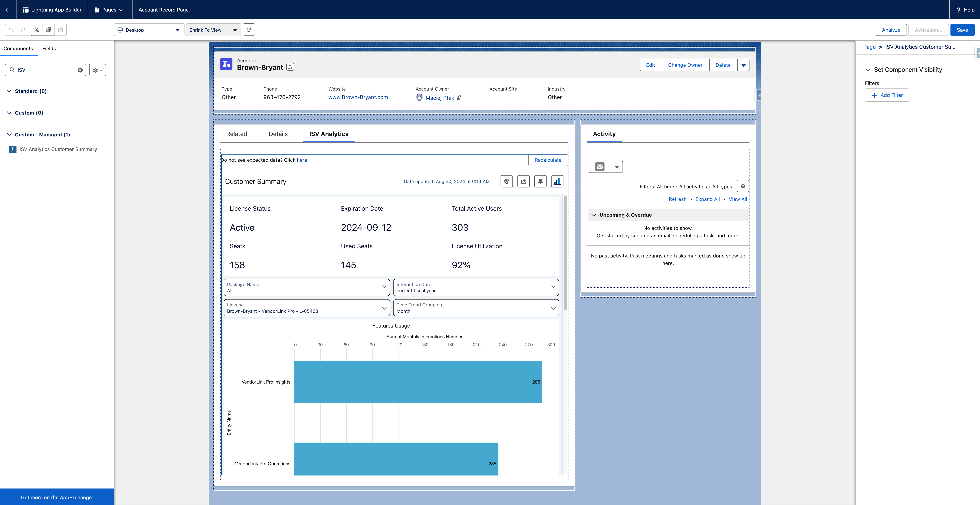Click the Save button
Viewport: 980px width, 505px height.
click(x=962, y=30)
